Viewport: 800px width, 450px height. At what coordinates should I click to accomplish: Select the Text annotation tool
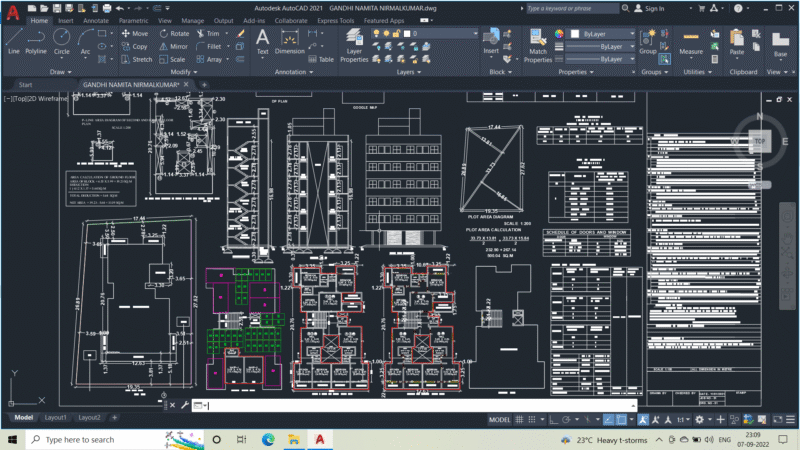click(x=263, y=42)
